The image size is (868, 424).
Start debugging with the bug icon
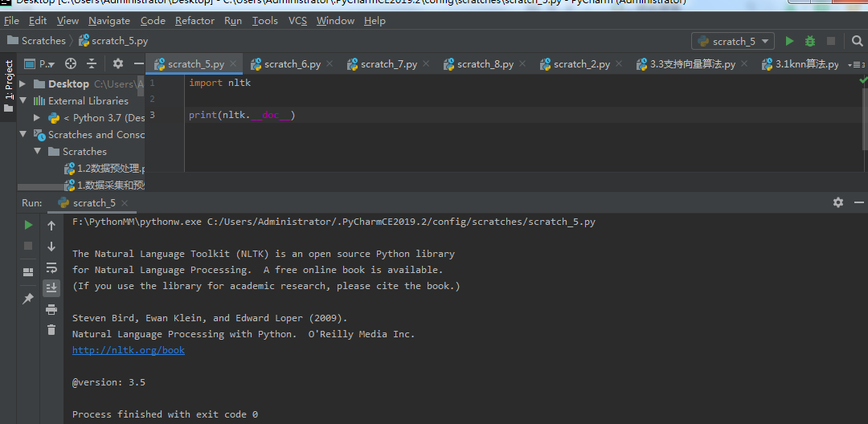click(x=810, y=41)
